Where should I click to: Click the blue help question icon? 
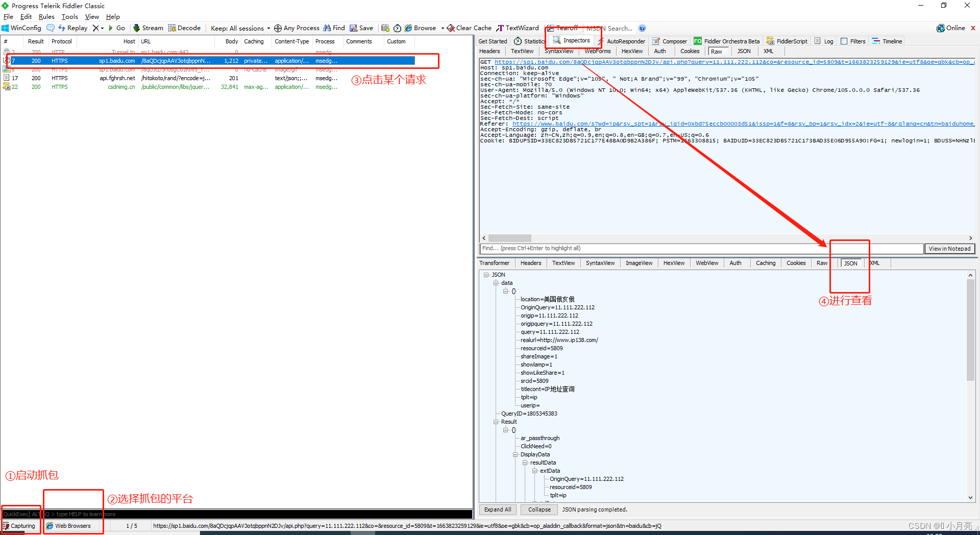642,28
